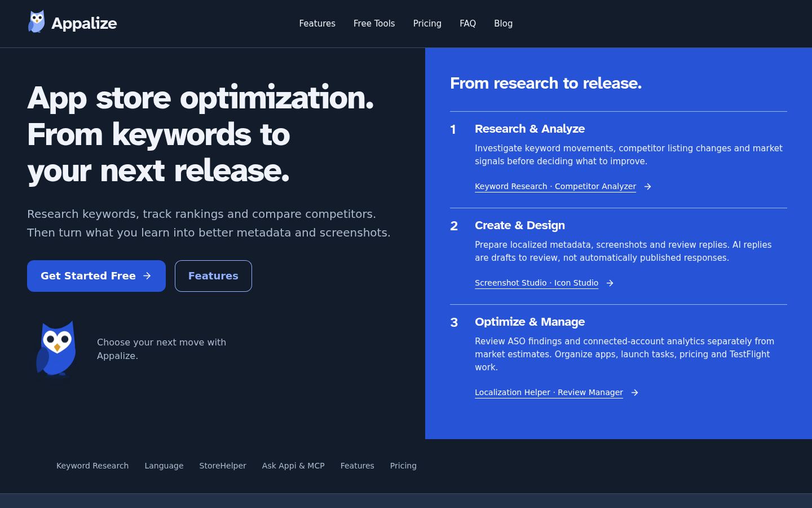Open Free Tools in the top navigation
The width and height of the screenshot is (812, 508).
click(374, 24)
